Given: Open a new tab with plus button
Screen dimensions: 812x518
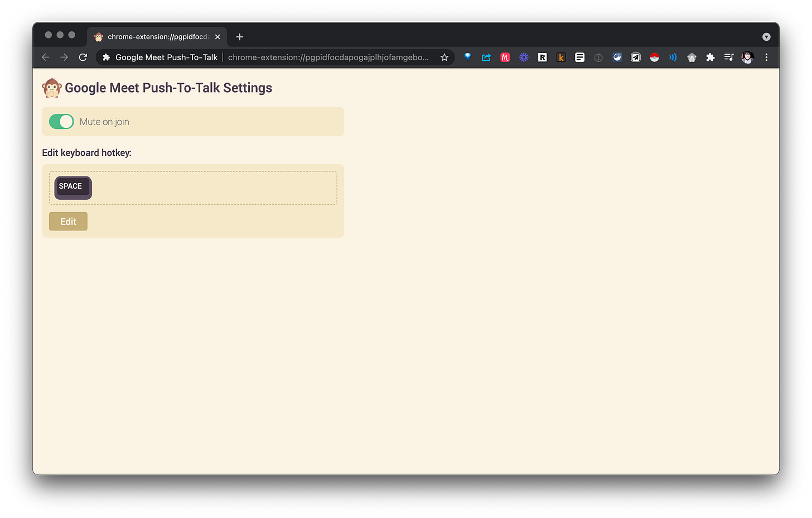Looking at the screenshot, I should point(240,37).
